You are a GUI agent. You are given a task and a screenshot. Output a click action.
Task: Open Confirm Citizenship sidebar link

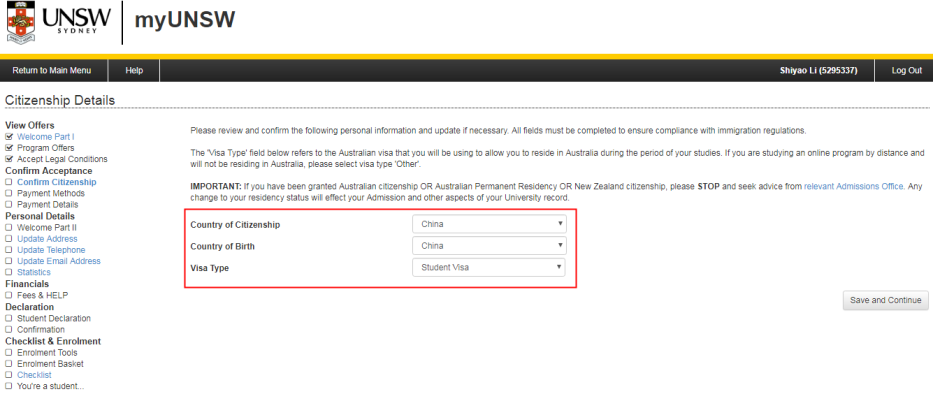pos(57,182)
